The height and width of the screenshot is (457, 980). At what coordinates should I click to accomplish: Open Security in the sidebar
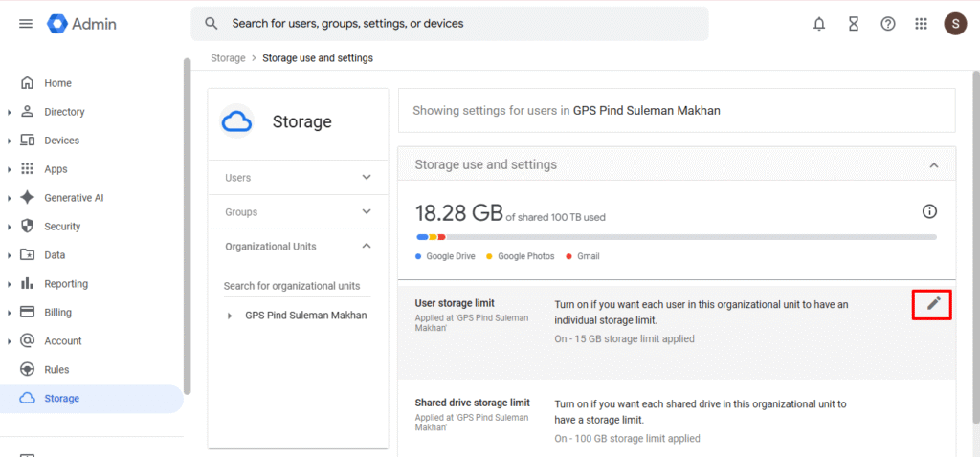coord(62,227)
